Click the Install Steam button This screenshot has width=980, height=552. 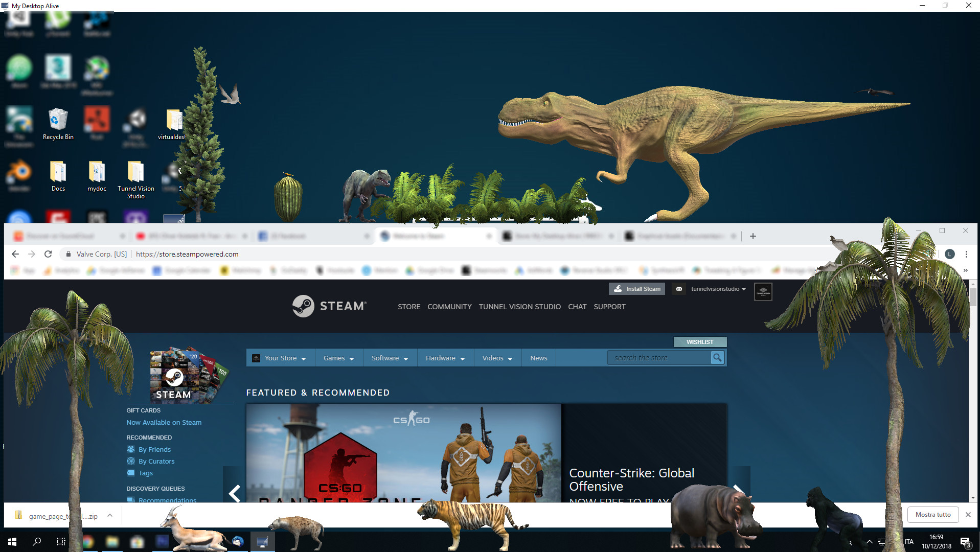point(636,289)
